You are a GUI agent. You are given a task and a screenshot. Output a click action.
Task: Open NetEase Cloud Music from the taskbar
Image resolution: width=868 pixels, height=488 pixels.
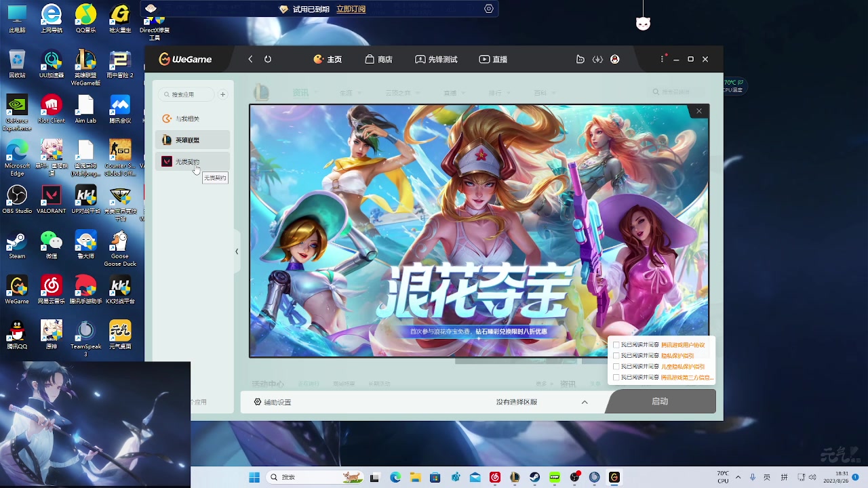[495, 477]
